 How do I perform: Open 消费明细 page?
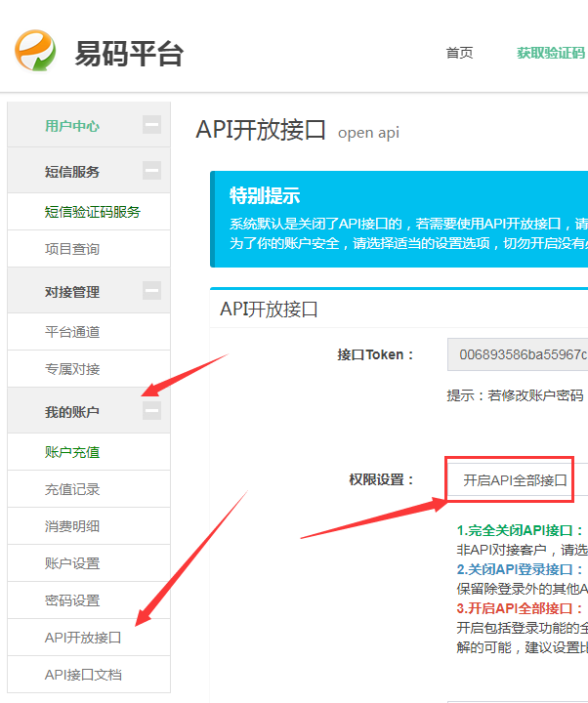[72, 526]
